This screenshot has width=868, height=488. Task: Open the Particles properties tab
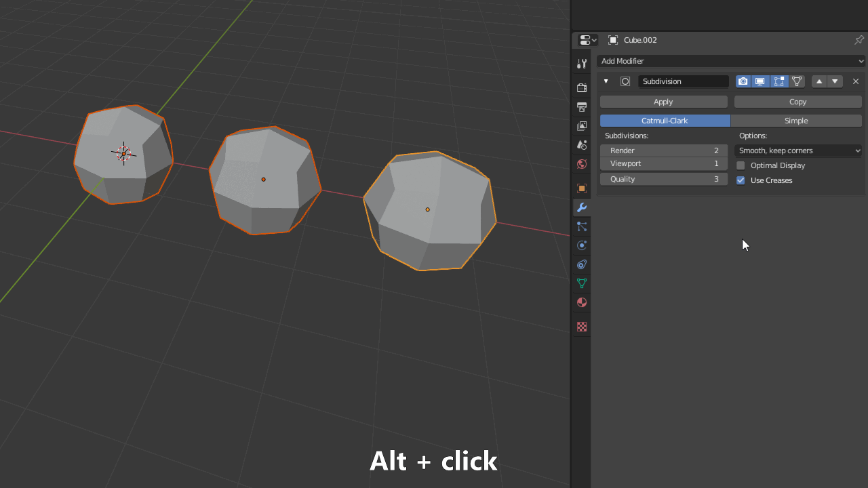582,226
